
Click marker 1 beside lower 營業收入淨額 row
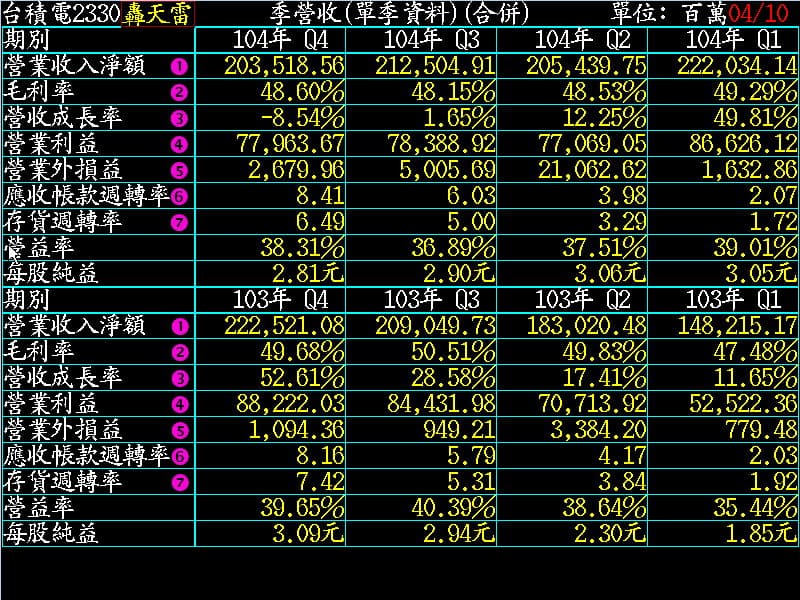pos(179,326)
